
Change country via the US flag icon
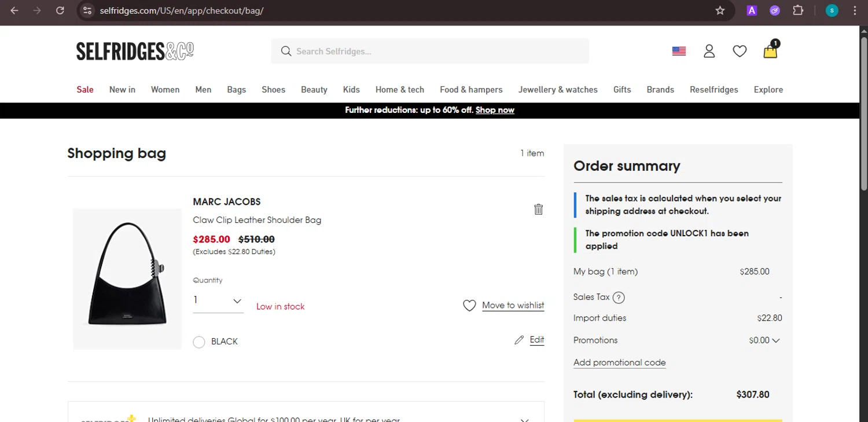point(679,51)
